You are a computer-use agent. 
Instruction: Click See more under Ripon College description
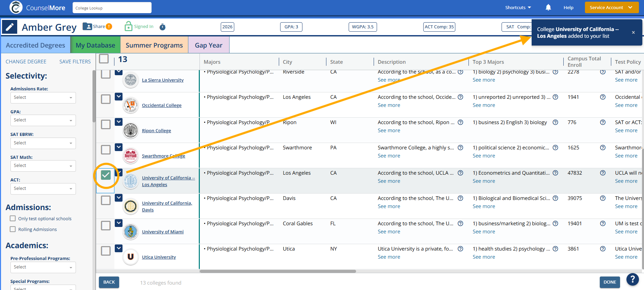pyautogui.click(x=389, y=130)
